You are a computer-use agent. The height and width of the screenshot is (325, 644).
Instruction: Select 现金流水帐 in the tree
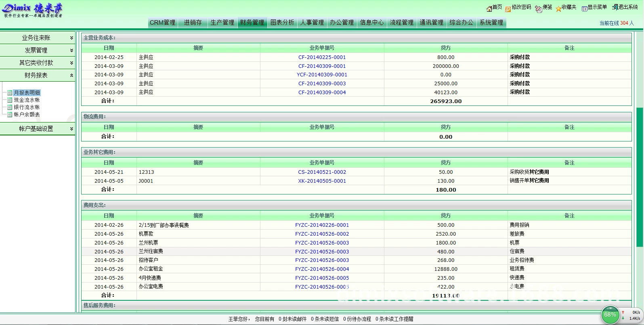[x=27, y=100]
